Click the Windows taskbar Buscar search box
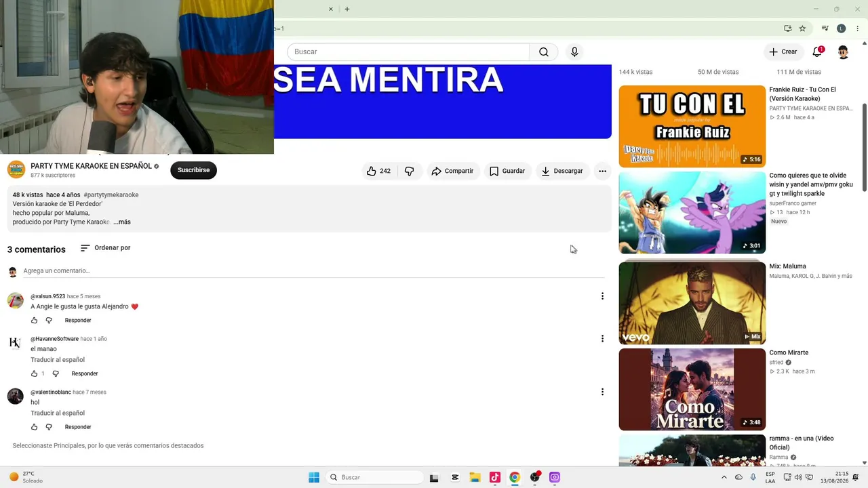The image size is (868, 488). (x=374, y=477)
